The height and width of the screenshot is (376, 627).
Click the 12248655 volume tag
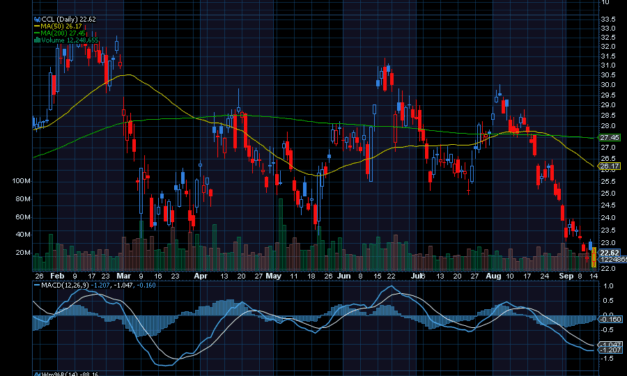[x=613, y=260]
